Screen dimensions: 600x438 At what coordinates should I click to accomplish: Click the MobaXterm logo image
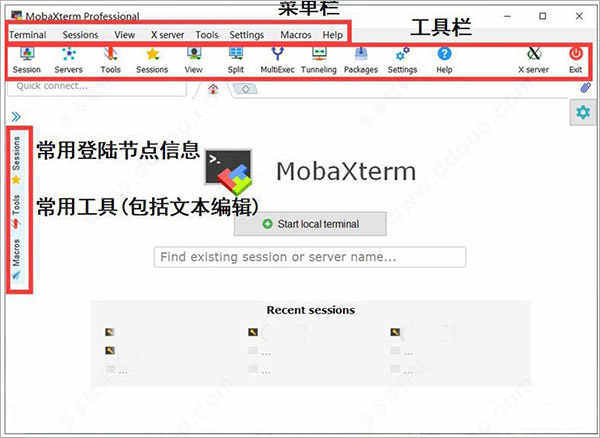(229, 171)
